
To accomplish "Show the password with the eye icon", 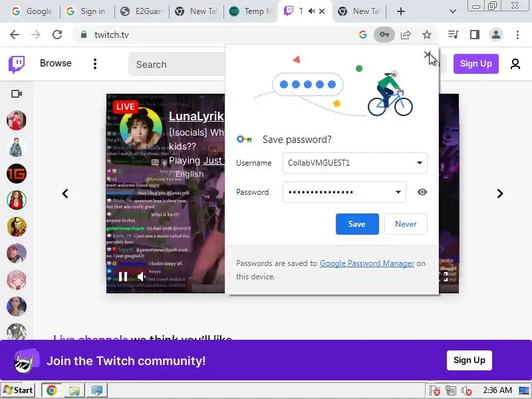I will (422, 192).
